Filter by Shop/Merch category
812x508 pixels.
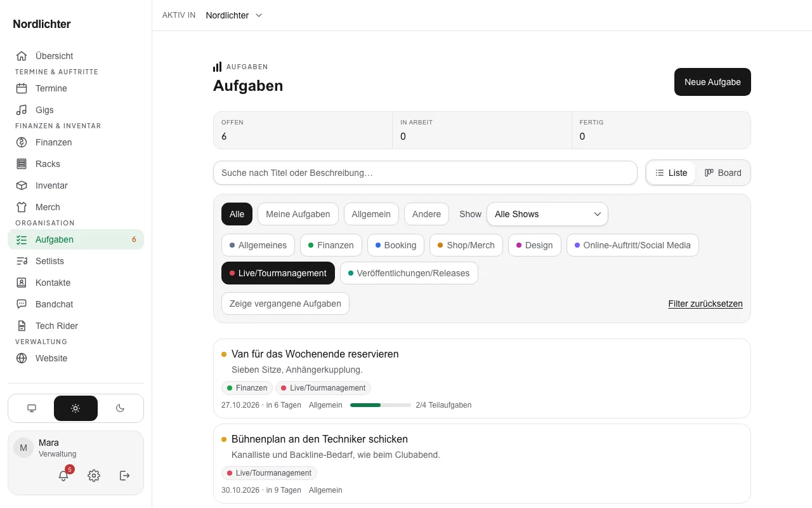point(466,245)
